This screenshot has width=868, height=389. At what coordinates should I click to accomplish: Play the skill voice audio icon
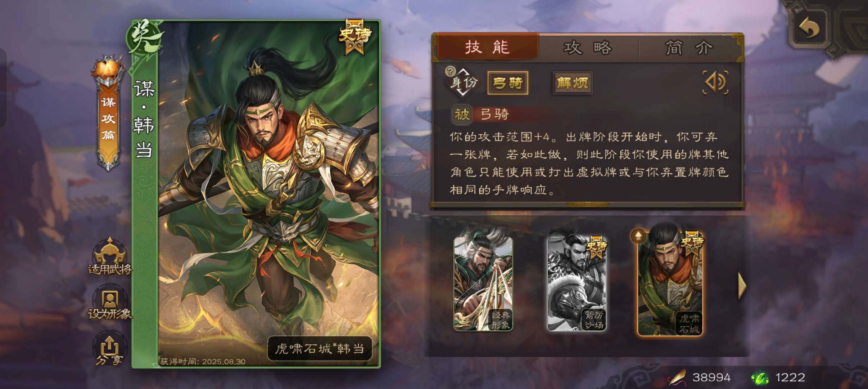[715, 82]
